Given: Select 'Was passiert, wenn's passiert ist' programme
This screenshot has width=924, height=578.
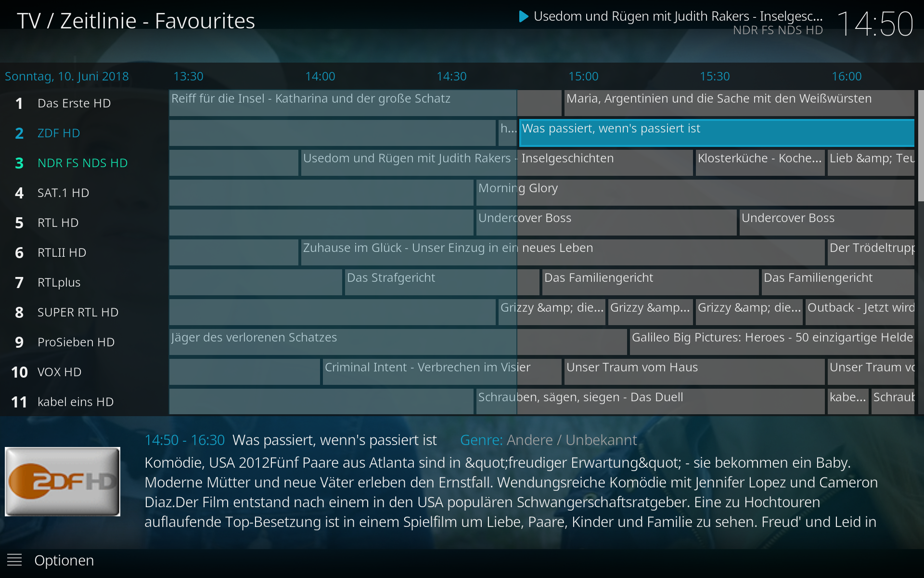Looking at the screenshot, I should (x=716, y=133).
